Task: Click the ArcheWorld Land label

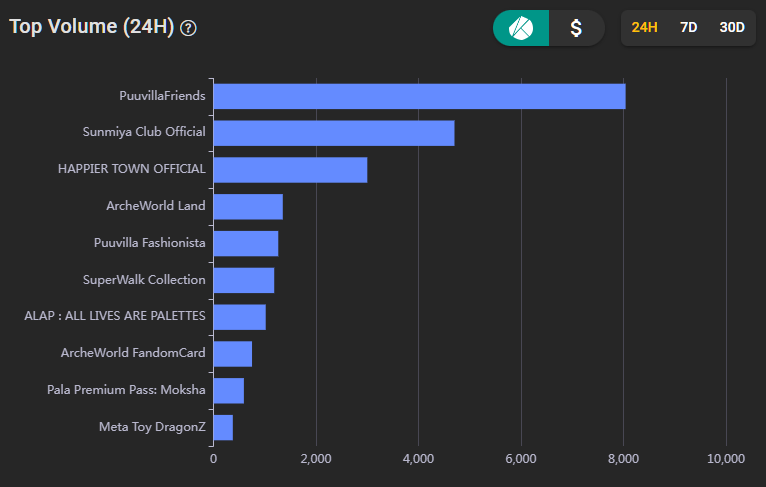Action: click(156, 206)
